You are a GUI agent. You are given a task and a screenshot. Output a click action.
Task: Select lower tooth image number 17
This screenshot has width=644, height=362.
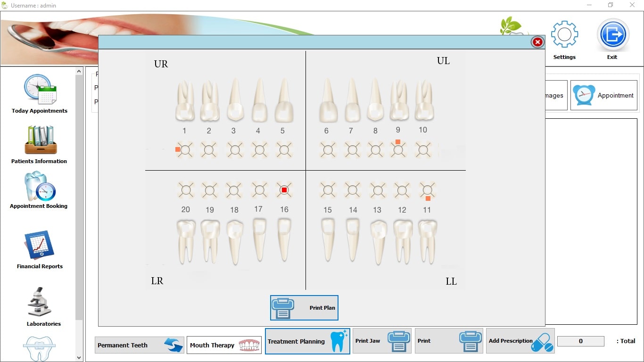(x=259, y=239)
